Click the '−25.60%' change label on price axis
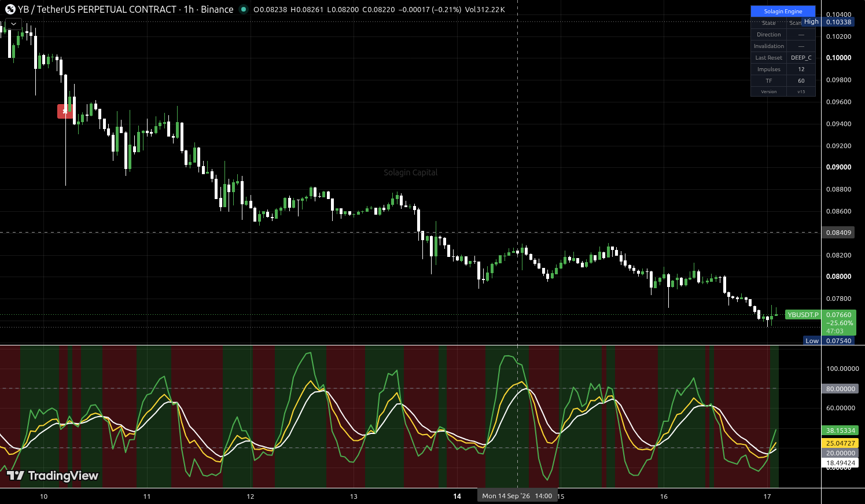 [838, 323]
